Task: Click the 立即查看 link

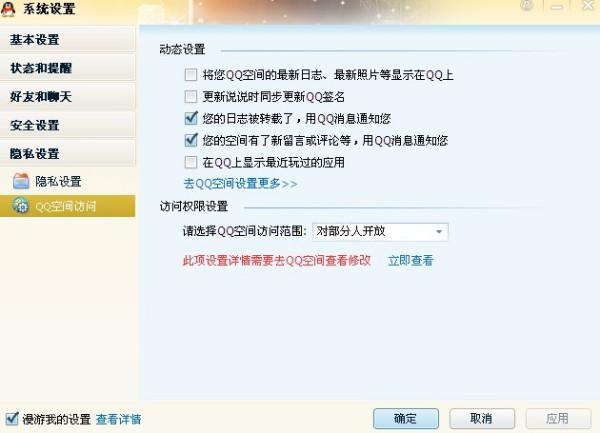Action: coord(411,261)
